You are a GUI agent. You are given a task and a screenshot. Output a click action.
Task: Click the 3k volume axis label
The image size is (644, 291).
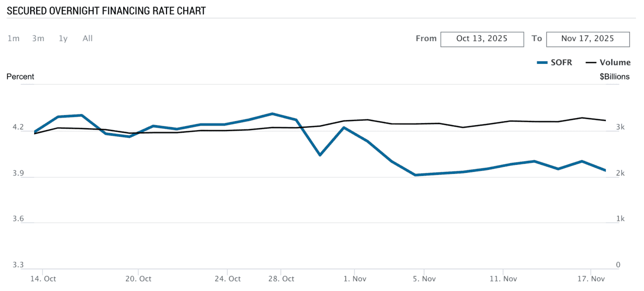[619, 127]
